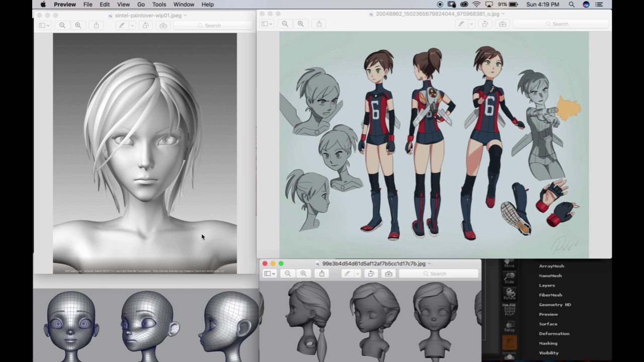Zoom in on the 99e3b4d54 bust window
The image size is (644, 362).
(303, 274)
